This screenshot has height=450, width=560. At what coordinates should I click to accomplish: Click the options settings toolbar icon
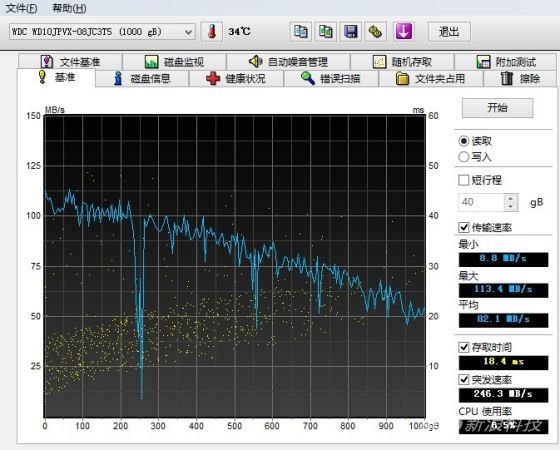(x=375, y=32)
